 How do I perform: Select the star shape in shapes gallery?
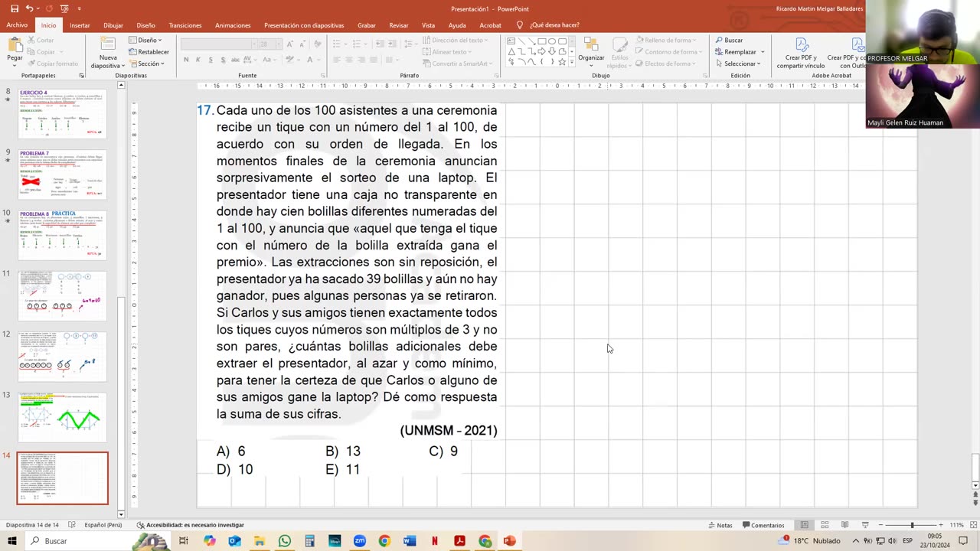pos(562,62)
